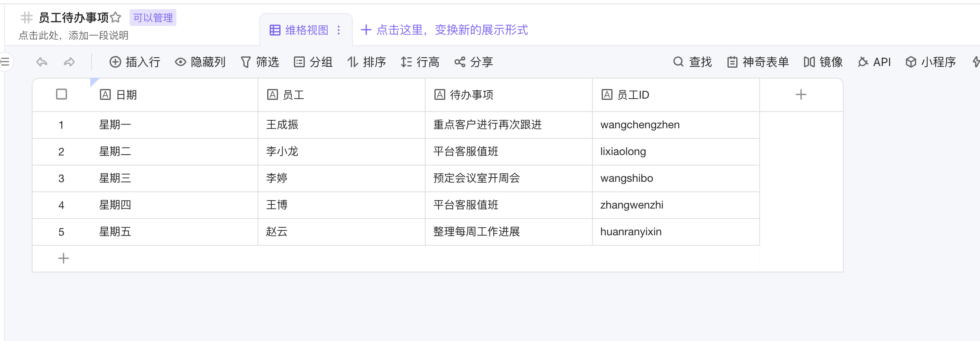Screen dimensions: 980x341
Task: Select the cell wangshibo
Action: click(x=676, y=178)
